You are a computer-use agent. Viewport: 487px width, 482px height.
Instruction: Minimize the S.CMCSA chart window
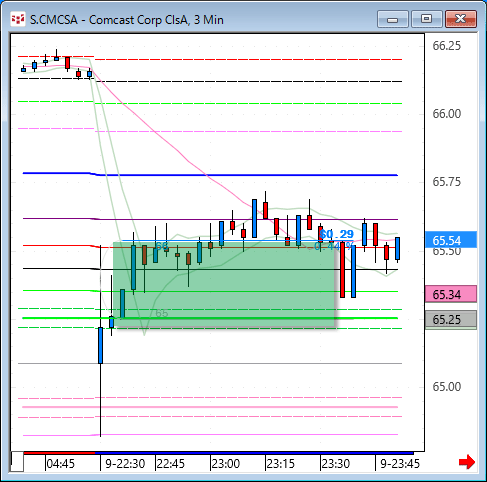click(393, 19)
